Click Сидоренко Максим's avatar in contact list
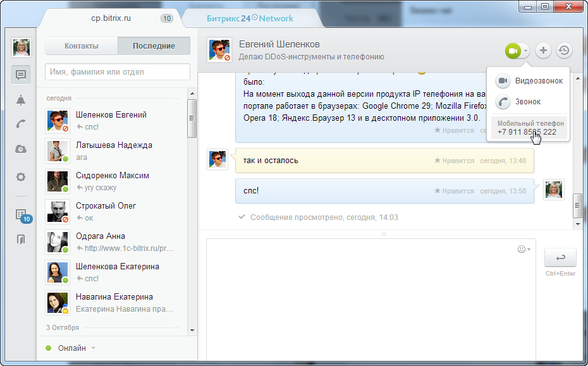The width and height of the screenshot is (588, 366). [58, 181]
